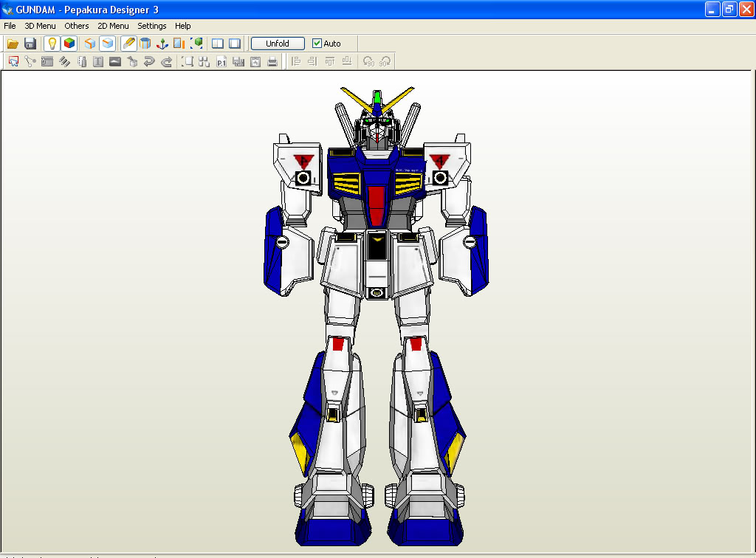Click the flaps edit tool icon
Viewport: 756px width, 558px height.
(47, 61)
